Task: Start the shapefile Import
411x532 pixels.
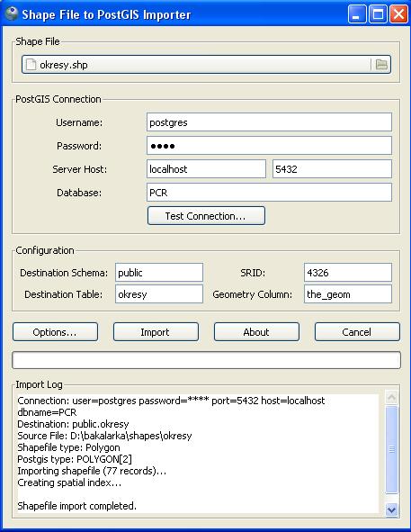Action: (156, 332)
